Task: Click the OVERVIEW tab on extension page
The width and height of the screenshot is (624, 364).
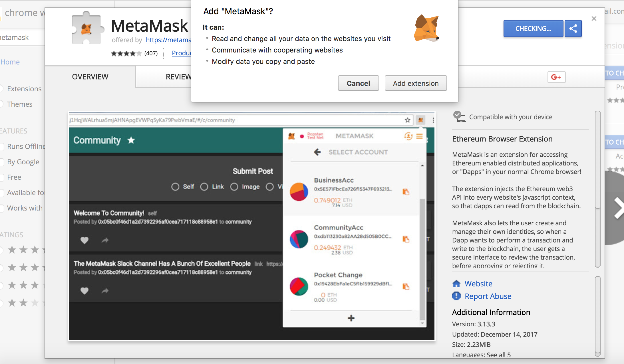Action: click(90, 76)
